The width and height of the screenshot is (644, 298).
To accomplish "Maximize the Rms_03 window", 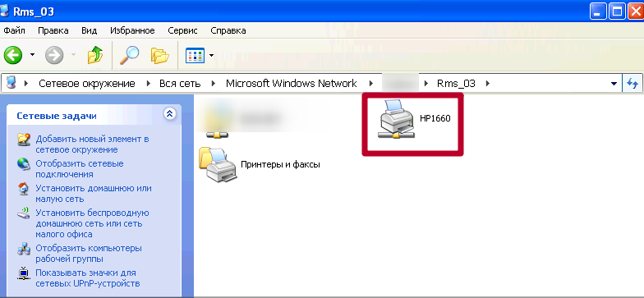I will click(x=617, y=11).
